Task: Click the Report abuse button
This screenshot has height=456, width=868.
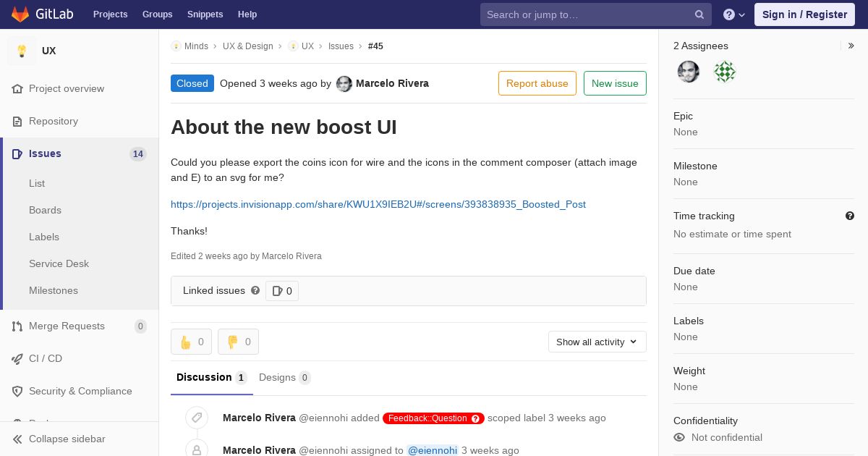Action: tap(537, 83)
